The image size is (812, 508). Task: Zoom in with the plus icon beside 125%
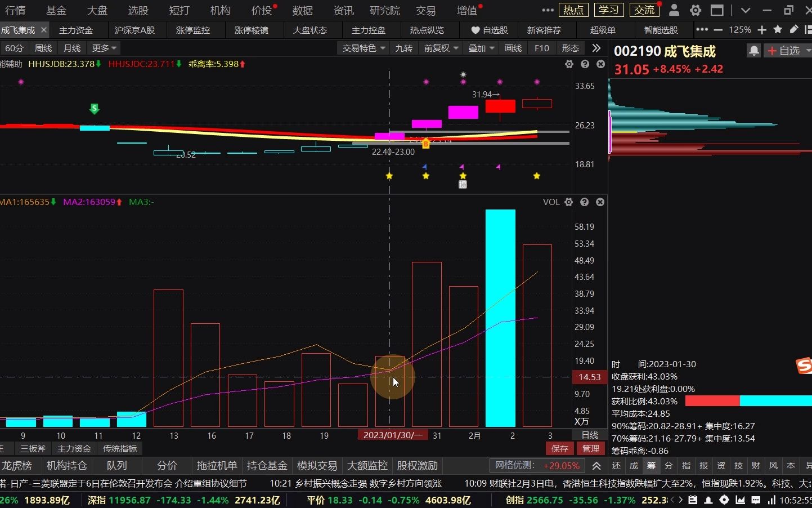pos(762,30)
